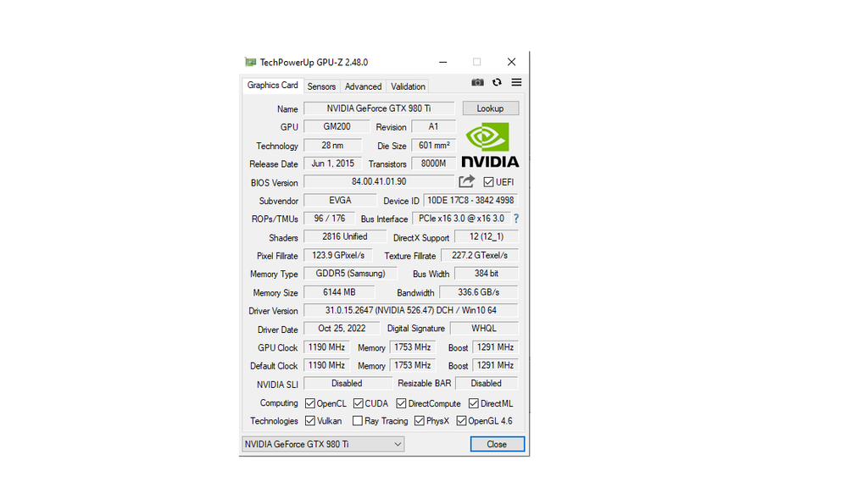Viewport: 868px width, 488px height.
Task: Open the Validation tab
Action: coord(408,86)
